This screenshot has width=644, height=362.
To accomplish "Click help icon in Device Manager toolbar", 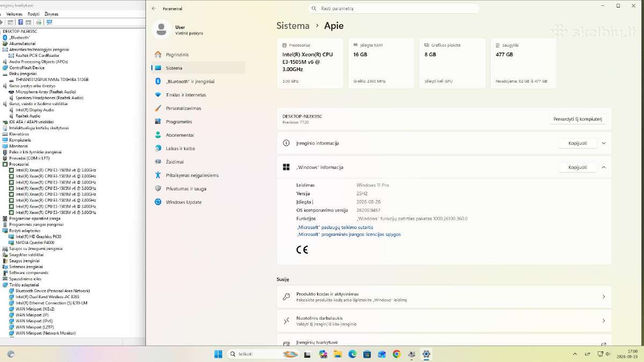I will (x=20, y=22).
